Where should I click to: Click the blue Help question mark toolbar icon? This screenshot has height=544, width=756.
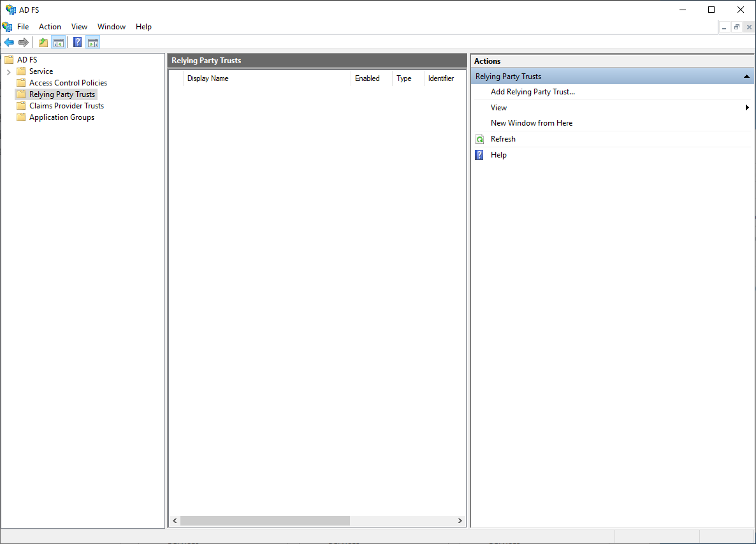click(x=78, y=43)
